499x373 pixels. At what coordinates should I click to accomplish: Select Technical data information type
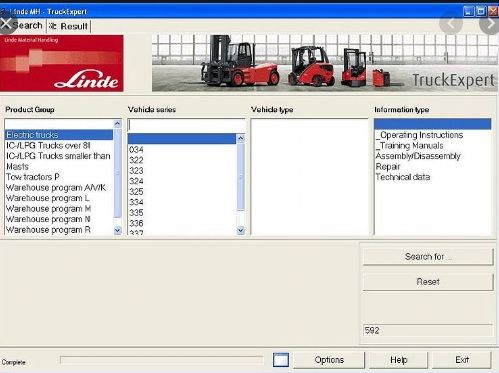(432, 177)
